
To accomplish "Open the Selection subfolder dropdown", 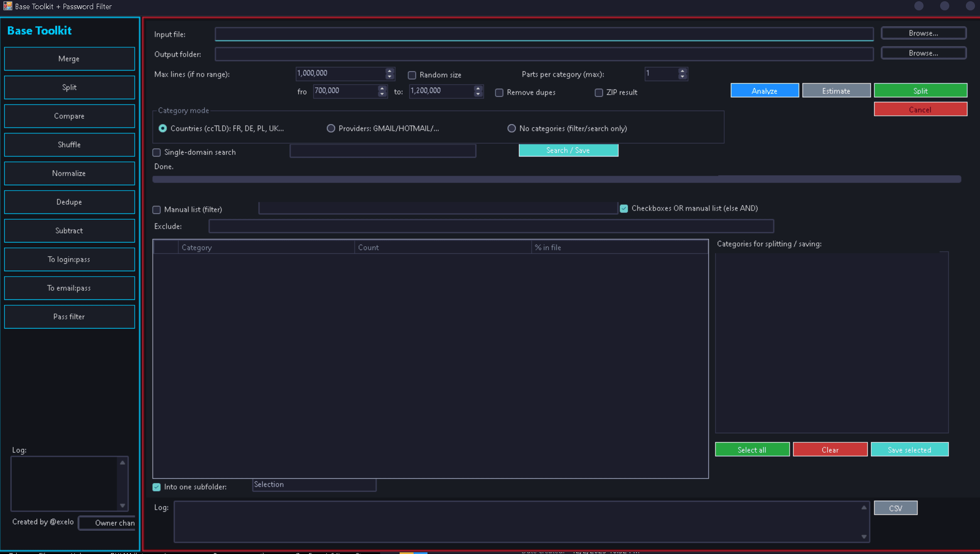I will tap(314, 485).
